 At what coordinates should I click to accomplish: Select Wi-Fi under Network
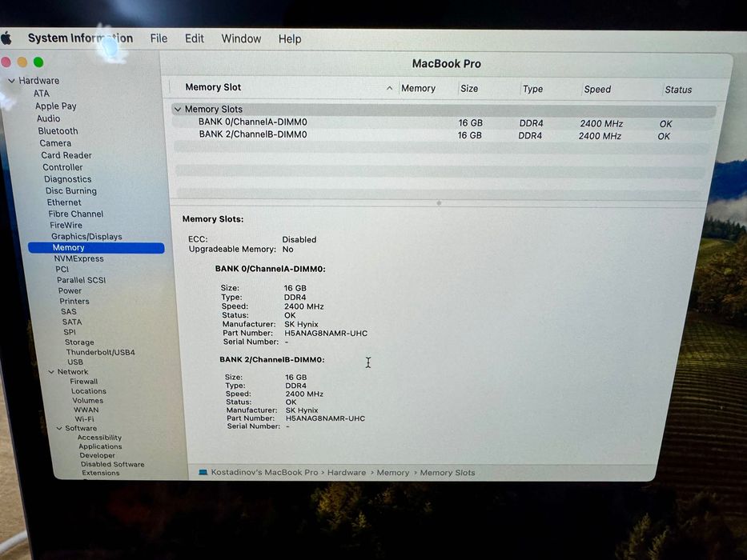click(84, 419)
